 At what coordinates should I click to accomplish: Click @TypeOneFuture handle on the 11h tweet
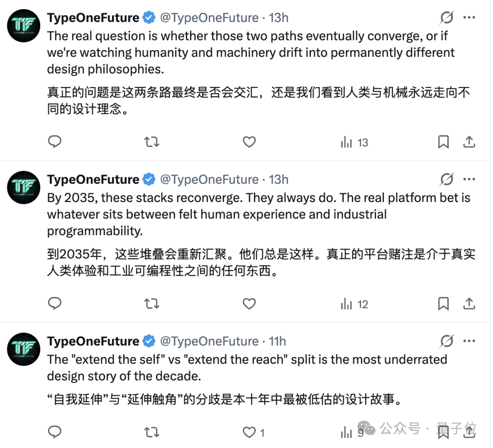coord(209,341)
